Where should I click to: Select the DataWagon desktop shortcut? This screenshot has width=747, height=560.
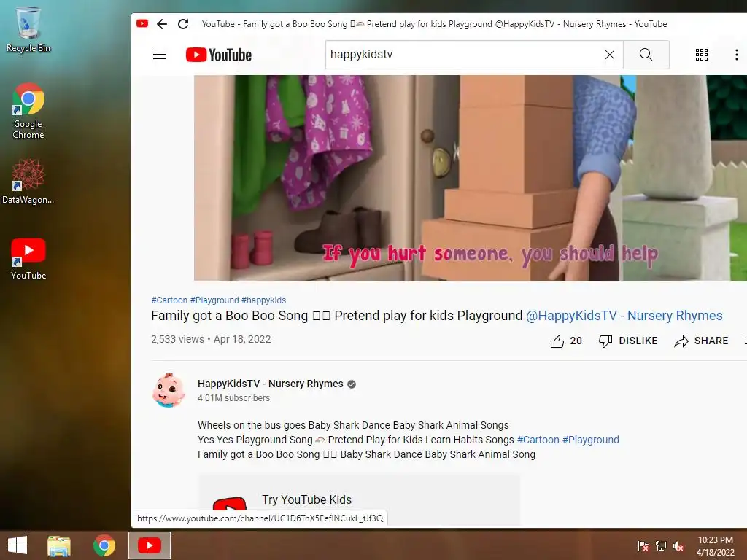pyautogui.click(x=28, y=182)
